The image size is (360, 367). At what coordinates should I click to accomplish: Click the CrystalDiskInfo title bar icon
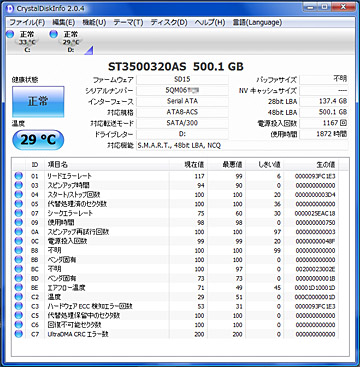[10, 8]
